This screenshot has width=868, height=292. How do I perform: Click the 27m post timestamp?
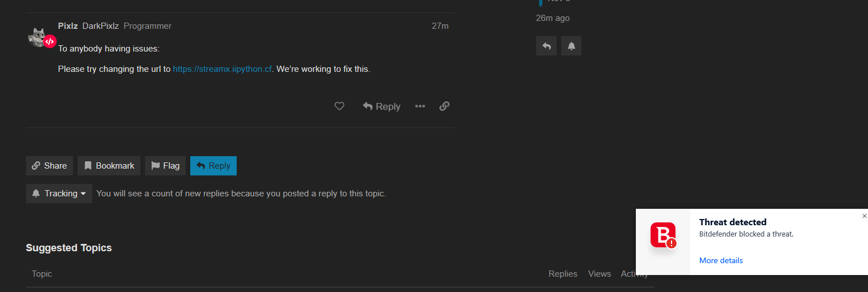(x=440, y=26)
